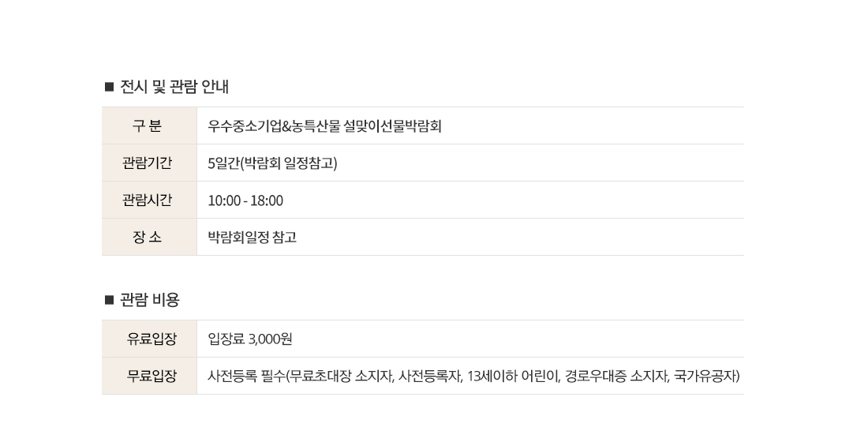Viewport: 868px width, 442px height.
Task: Click the 사전등록 필수 text
Action: click(x=245, y=376)
